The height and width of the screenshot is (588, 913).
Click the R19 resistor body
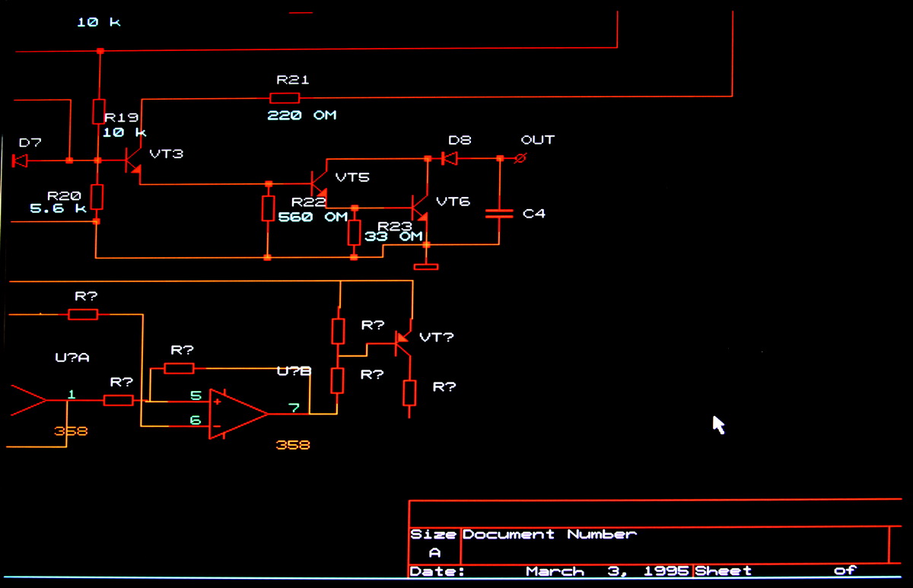(x=98, y=111)
